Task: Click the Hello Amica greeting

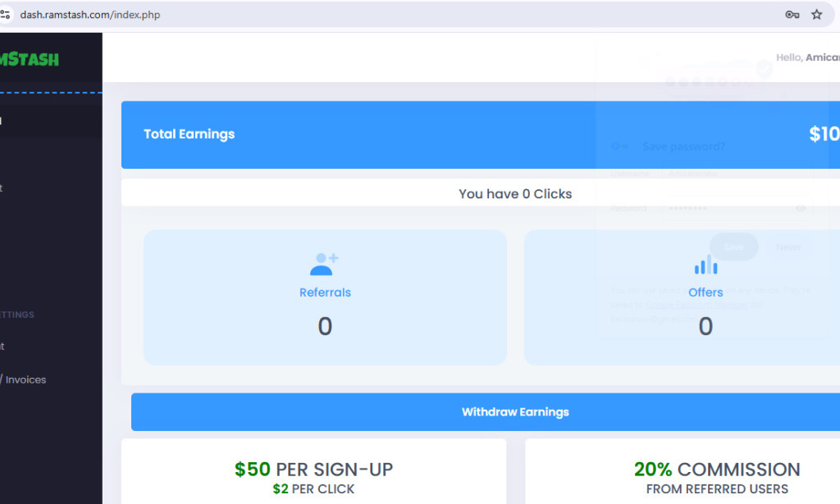Action: pos(808,57)
